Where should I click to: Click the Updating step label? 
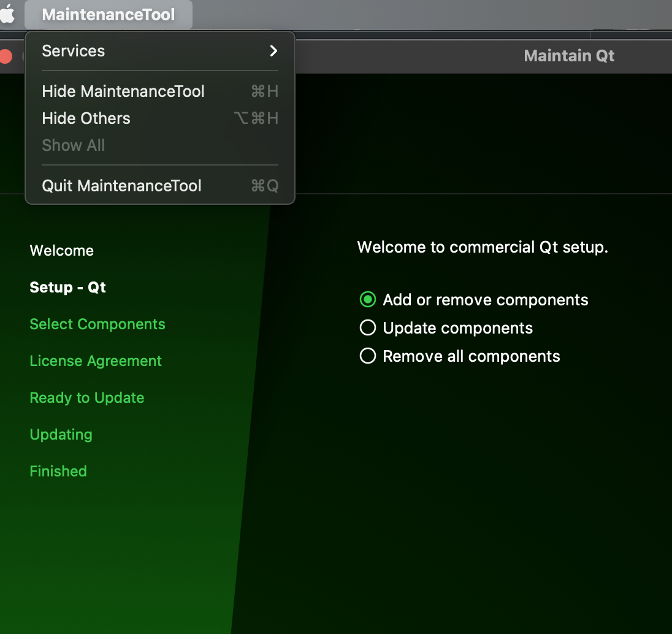[x=61, y=435]
